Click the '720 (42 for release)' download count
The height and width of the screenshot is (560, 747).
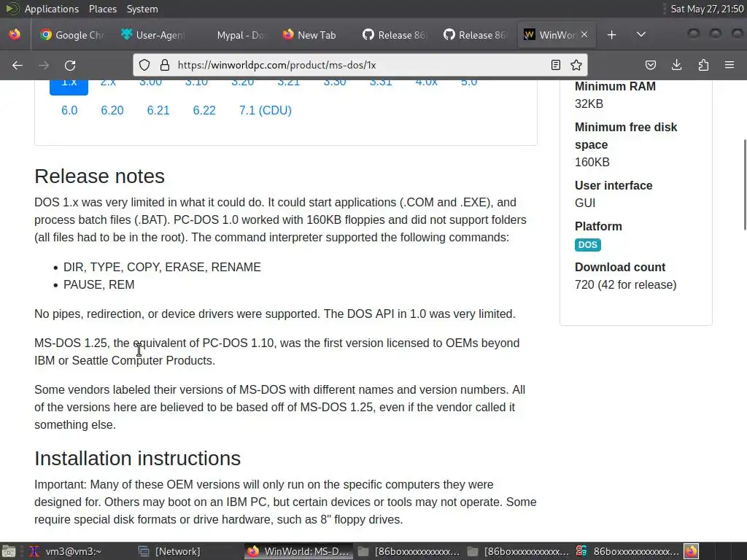[625, 285]
